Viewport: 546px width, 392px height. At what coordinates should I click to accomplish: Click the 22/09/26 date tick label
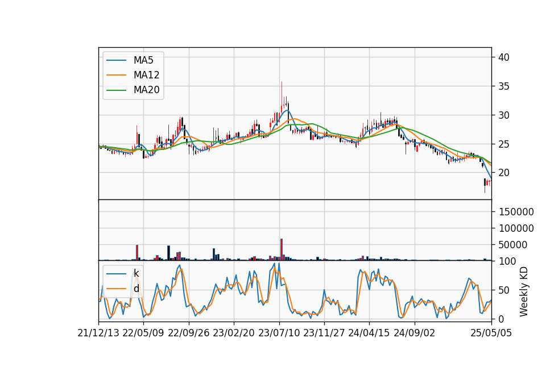[189, 333]
